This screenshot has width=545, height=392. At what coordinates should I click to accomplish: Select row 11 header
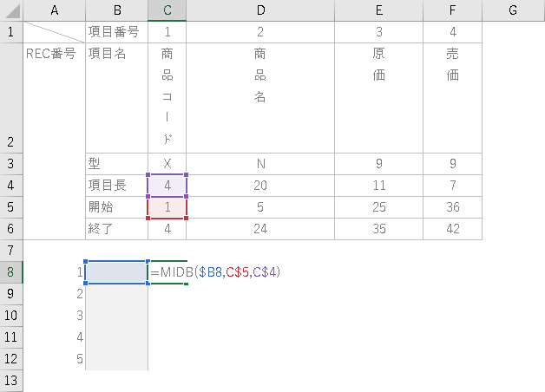11,337
